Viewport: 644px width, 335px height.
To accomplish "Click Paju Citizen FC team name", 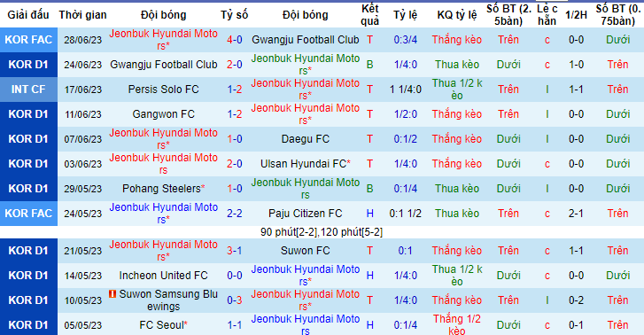I will [305, 214].
